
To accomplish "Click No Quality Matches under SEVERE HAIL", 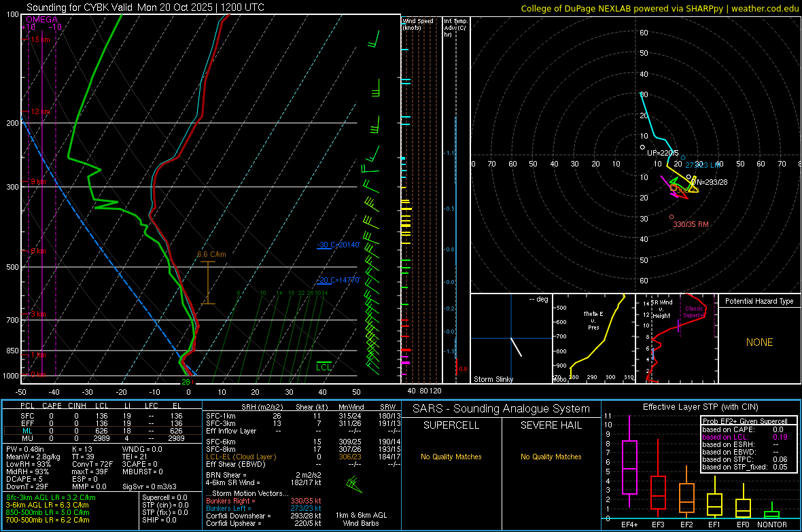I will pyautogui.click(x=551, y=457).
